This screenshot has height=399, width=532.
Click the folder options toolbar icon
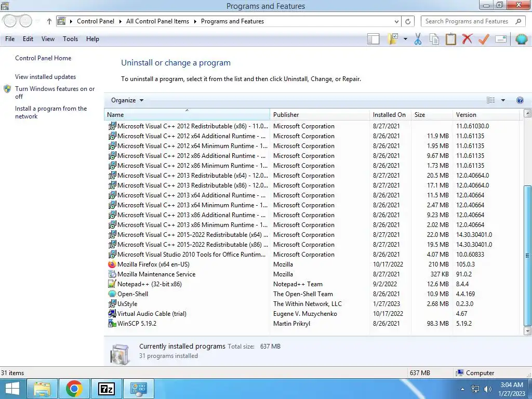pyautogui.click(x=393, y=38)
